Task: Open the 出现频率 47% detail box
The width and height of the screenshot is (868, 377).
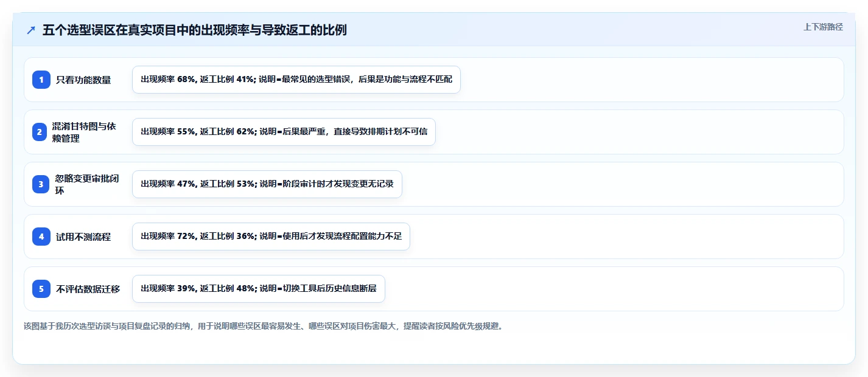Action: point(267,184)
